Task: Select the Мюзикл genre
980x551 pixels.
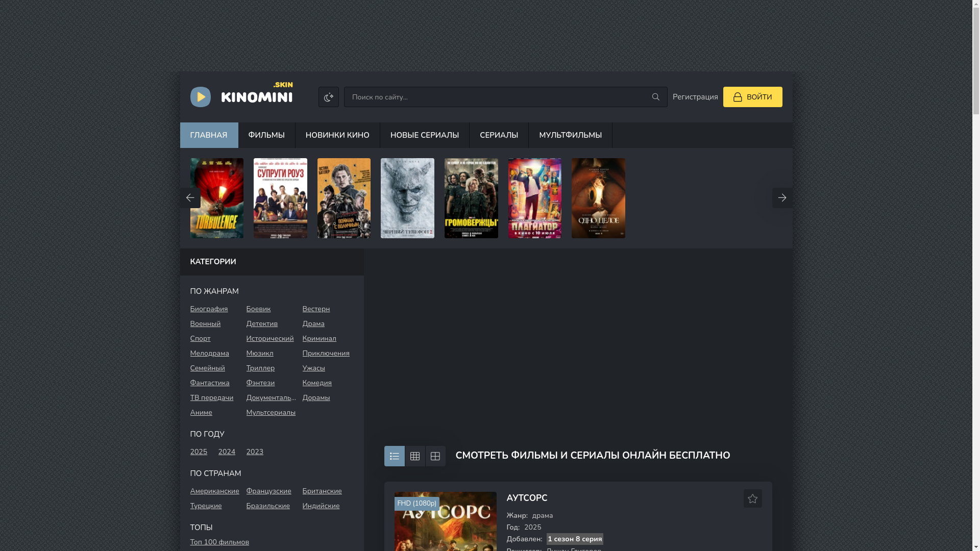Action: (260, 354)
